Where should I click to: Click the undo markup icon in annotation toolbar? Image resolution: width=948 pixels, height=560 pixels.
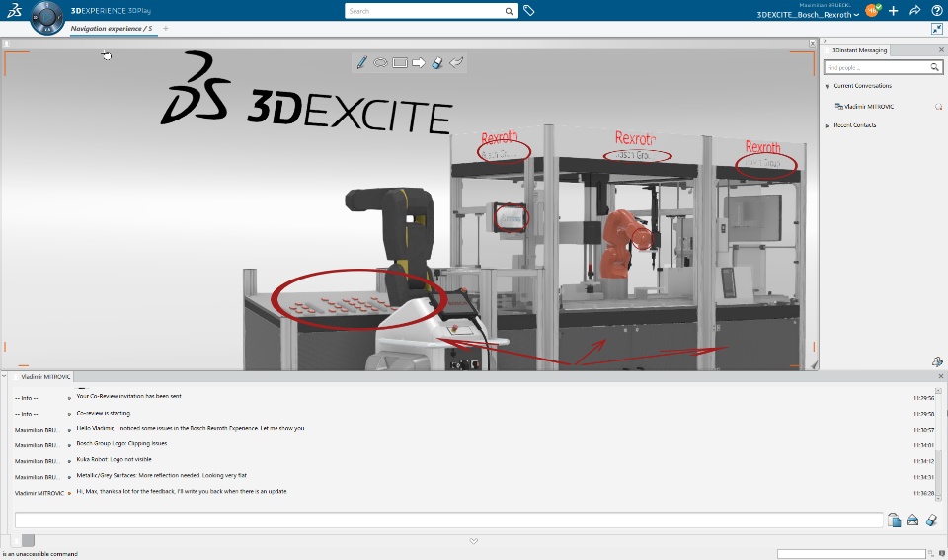coord(456,62)
